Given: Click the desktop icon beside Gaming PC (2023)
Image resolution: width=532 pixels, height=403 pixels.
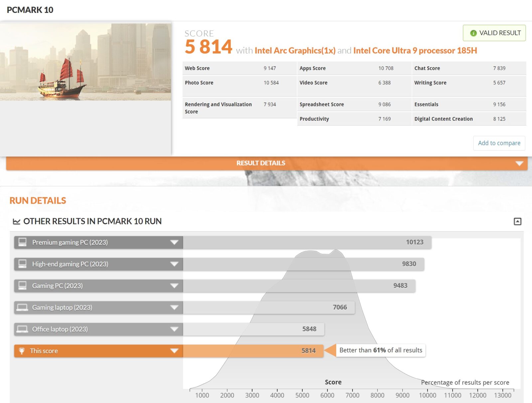Looking at the screenshot, I should [22, 286].
